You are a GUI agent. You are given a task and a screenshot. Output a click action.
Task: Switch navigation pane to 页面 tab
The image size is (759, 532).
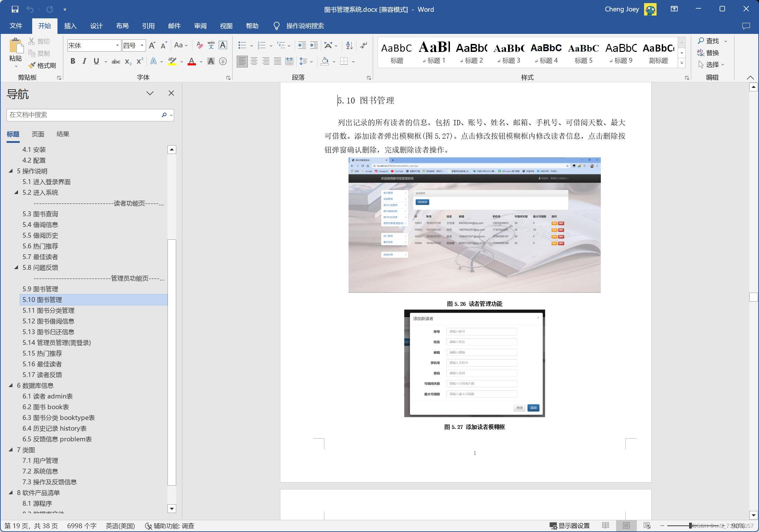click(x=38, y=134)
